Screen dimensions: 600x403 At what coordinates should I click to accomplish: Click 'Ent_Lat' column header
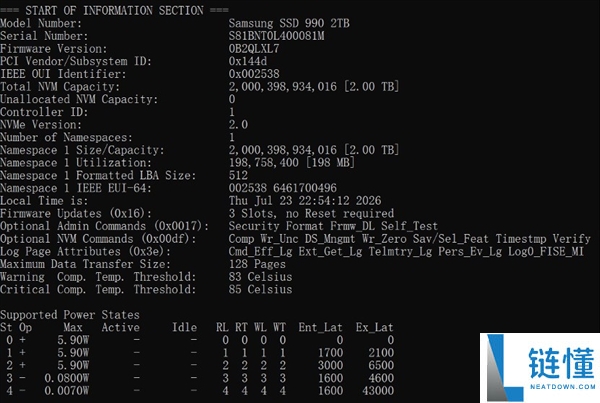click(x=320, y=327)
